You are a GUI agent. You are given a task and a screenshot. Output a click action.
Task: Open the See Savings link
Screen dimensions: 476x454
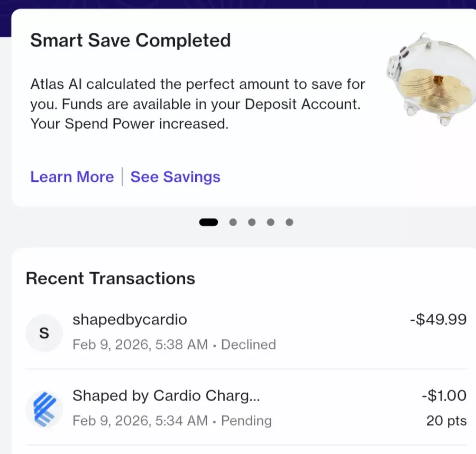(175, 177)
